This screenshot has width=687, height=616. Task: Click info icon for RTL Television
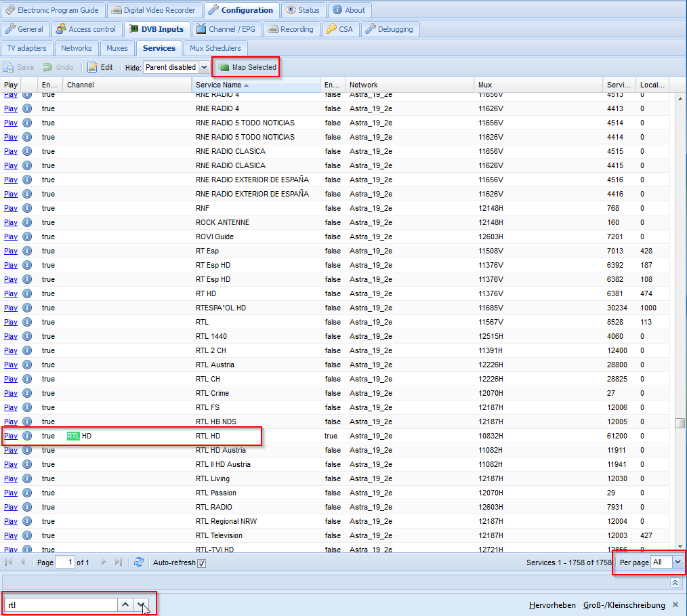(x=27, y=535)
